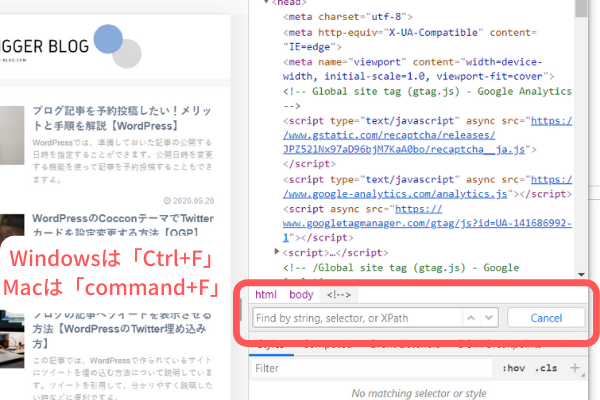Click the No matching selector or style text
This screenshot has width=600, height=400.
[x=419, y=393]
